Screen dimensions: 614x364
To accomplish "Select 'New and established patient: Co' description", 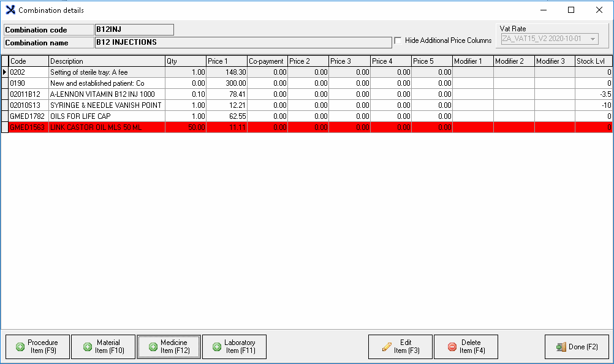I will 107,83.
